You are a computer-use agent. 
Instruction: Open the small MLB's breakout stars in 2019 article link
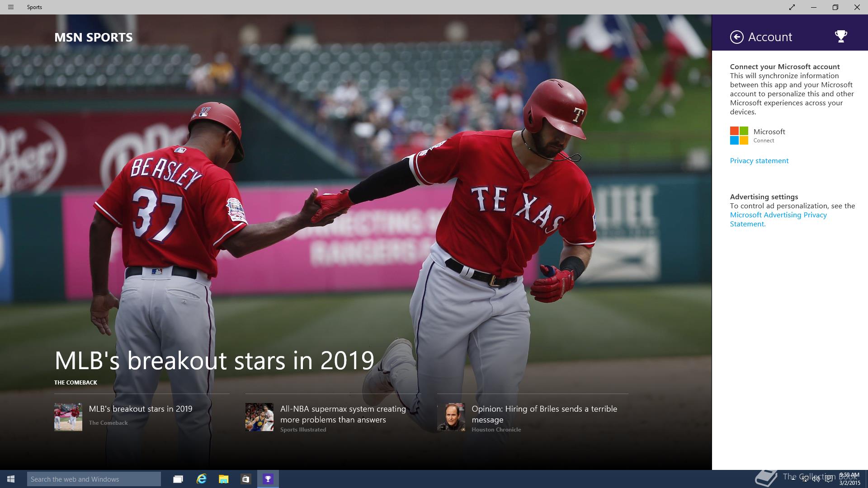coord(141,409)
